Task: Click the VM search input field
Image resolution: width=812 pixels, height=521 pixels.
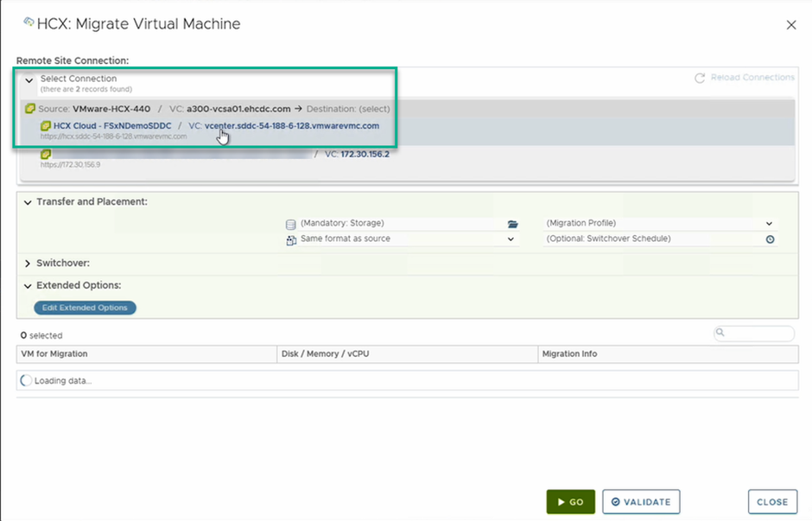Action: pos(754,333)
